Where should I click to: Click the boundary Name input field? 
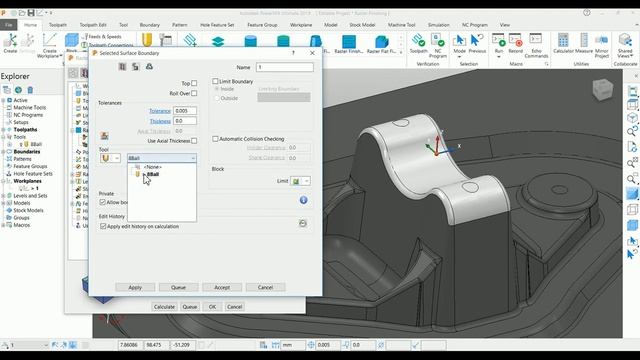284,67
